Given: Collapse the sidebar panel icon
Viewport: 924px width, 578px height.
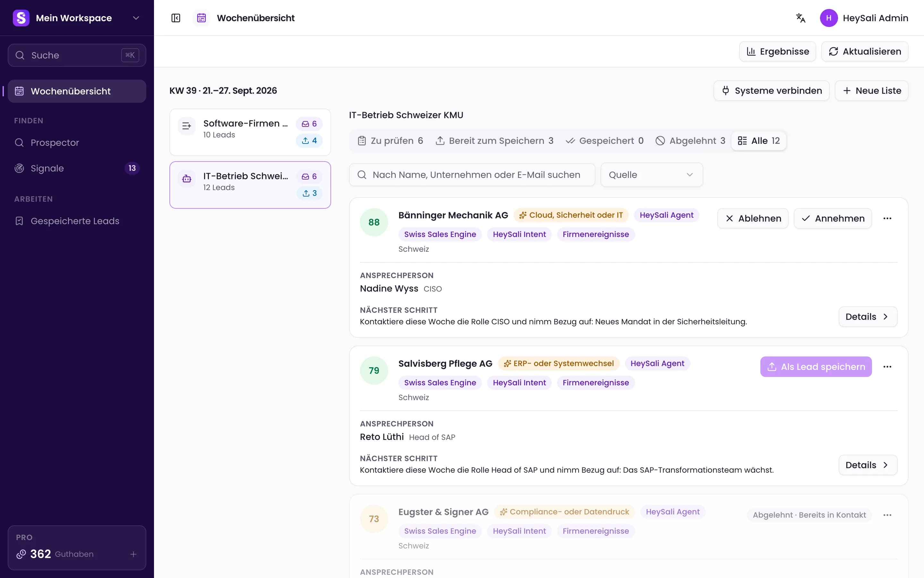Looking at the screenshot, I should click(x=175, y=18).
